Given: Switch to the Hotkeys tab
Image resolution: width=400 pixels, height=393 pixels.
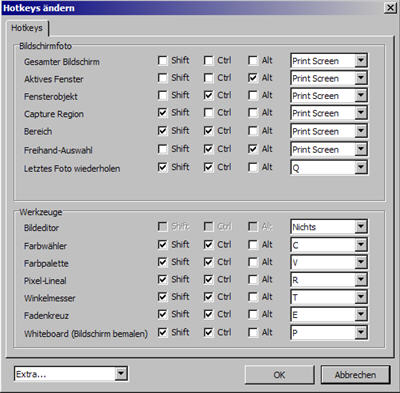Looking at the screenshot, I should point(27,28).
